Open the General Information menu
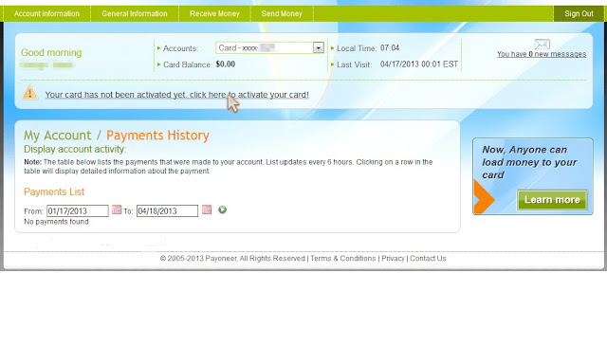The image size is (607, 364). click(135, 13)
